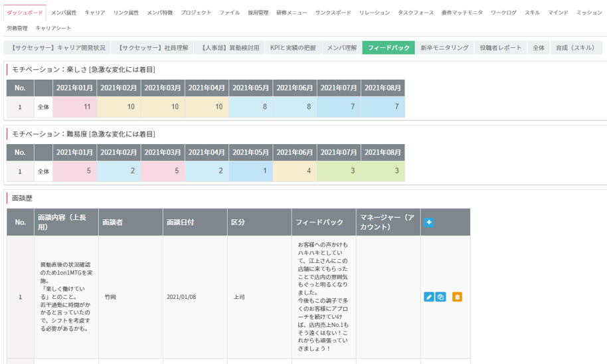The height and width of the screenshot is (364, 607).
Task: Click the pink 2021年01月 楽しさ cell showing 11
Action: point(75,107)
